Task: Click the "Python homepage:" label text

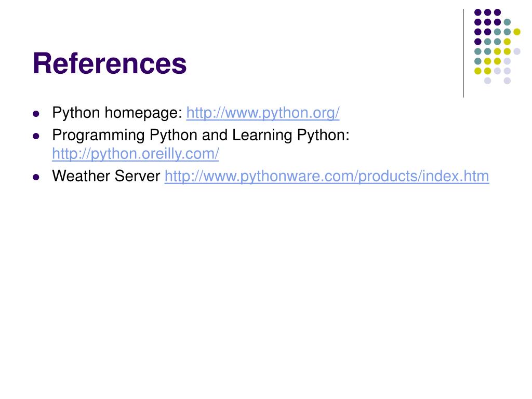Action: click(x=117, y=113)
